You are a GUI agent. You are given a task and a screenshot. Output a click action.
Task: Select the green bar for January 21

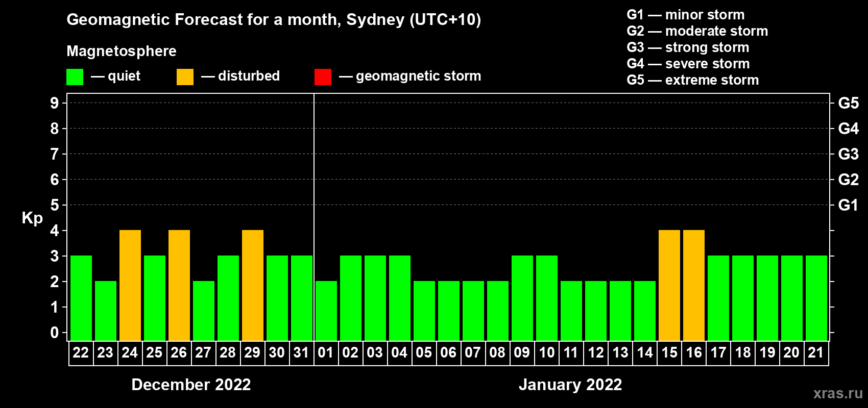coord(816,298)
